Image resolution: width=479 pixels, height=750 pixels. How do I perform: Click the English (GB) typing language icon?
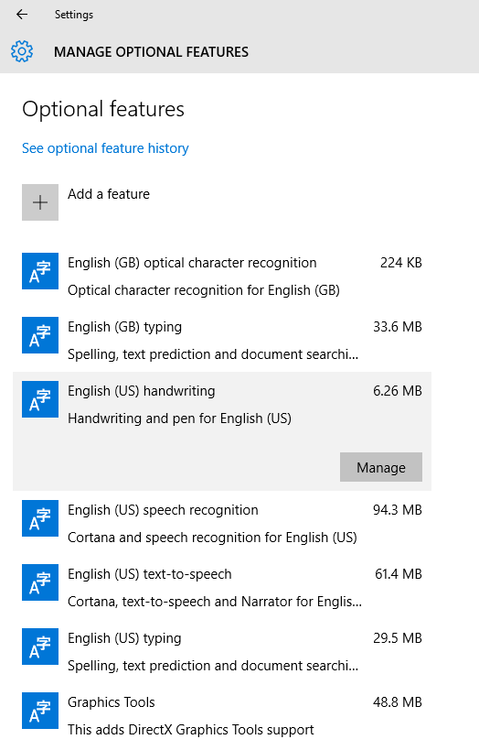(x=40, y=335)
